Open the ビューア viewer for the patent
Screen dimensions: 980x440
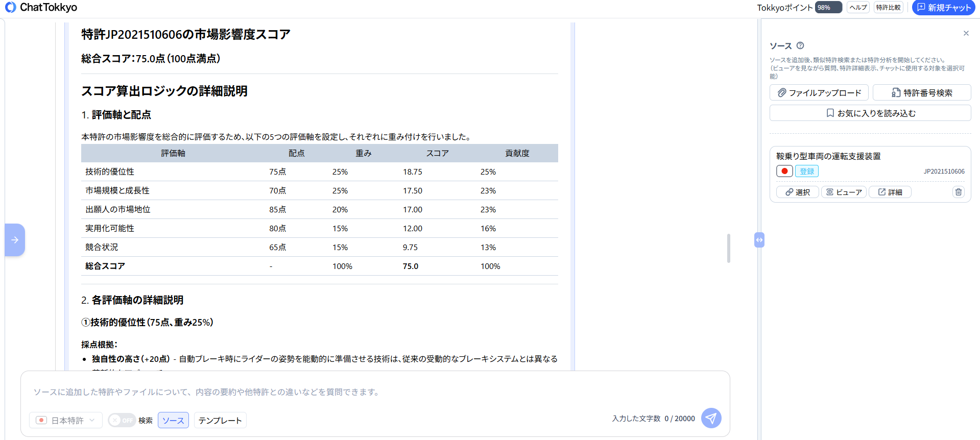[844, 192]
